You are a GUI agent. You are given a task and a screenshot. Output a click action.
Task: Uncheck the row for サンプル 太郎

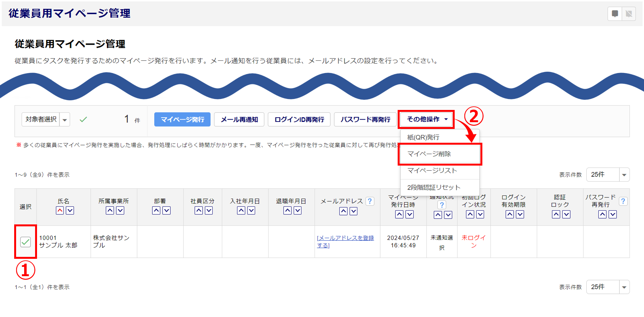click(x=25, y=242)
